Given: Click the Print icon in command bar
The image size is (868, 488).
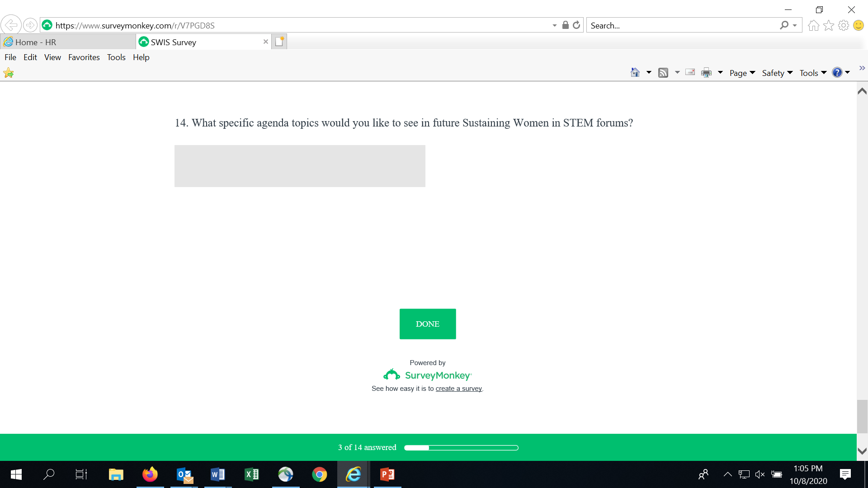Looking at the screenshot, I should pyautogui.click(x=706, y=73).
